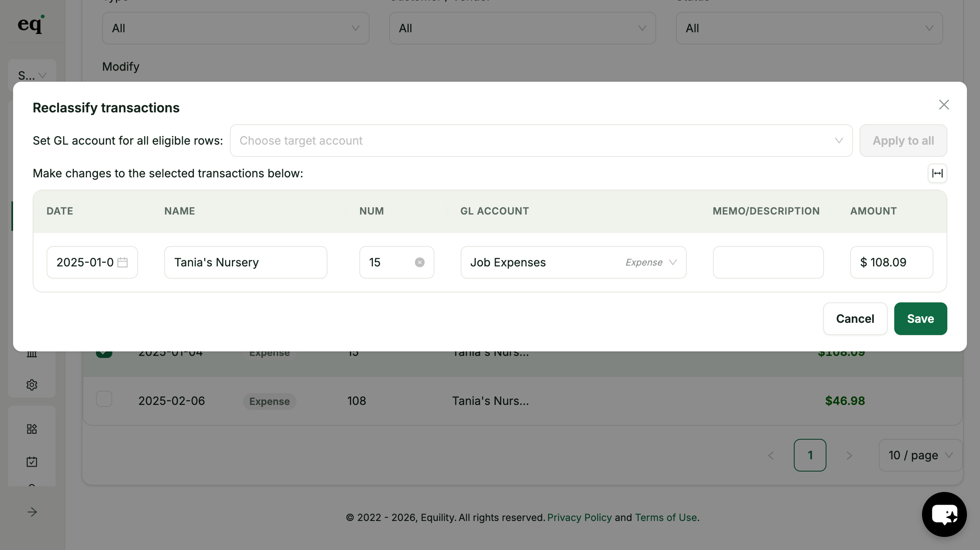Click the $46.98 amount in background table
The image size is (980, 550).
click(845, 401)
